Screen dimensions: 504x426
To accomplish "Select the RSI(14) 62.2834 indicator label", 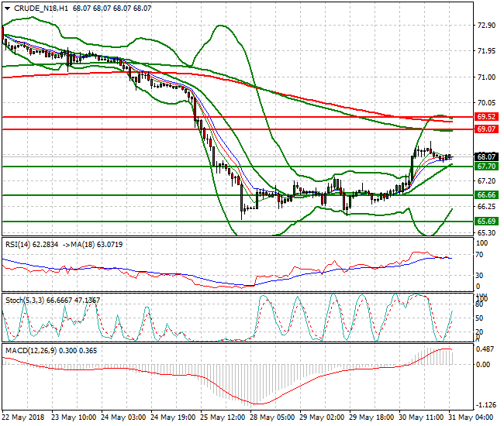I will pyautogui.click(x=32, y=245).
